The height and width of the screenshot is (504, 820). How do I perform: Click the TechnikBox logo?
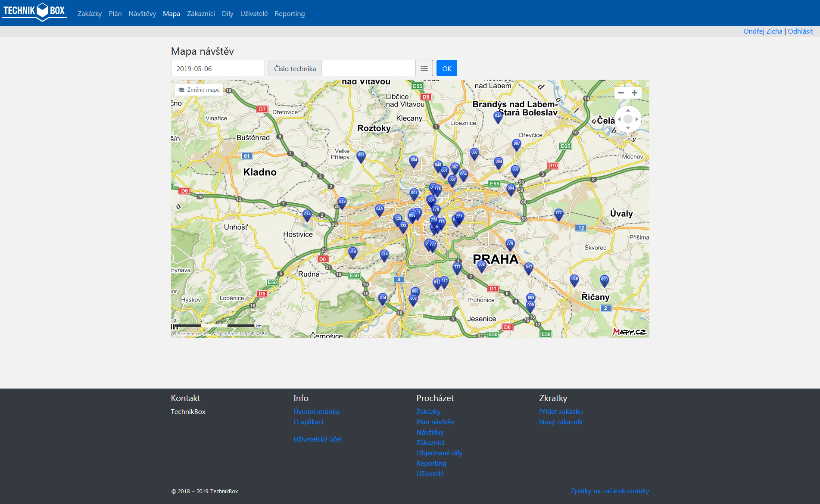[x=34, y=12]
